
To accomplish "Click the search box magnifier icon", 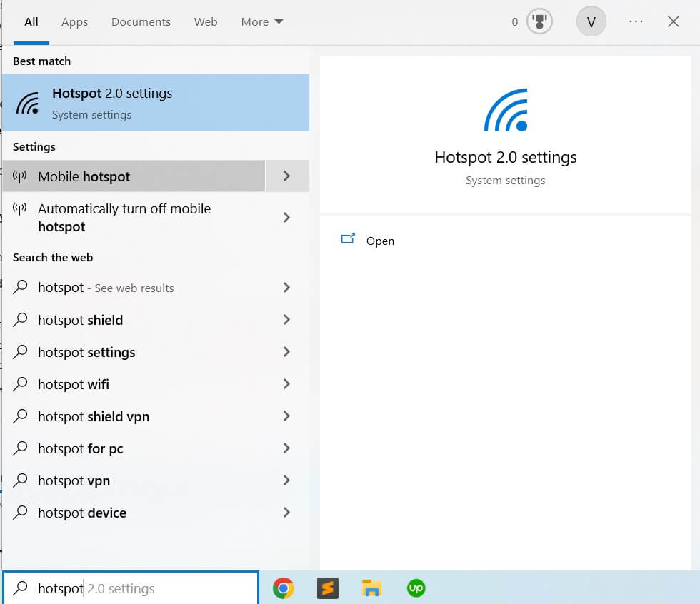I will tap(20, 588).
